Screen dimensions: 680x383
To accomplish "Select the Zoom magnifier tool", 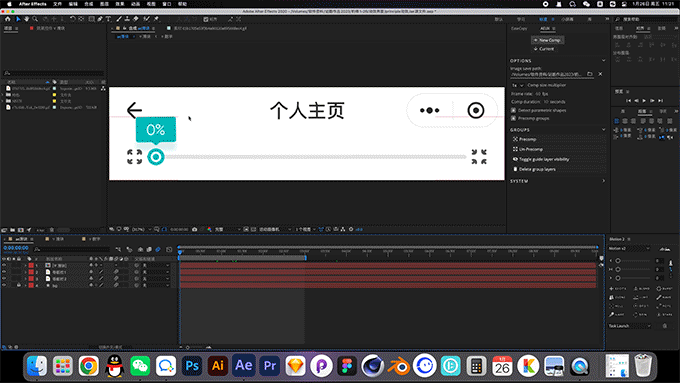I will click(x=35, y=19).
